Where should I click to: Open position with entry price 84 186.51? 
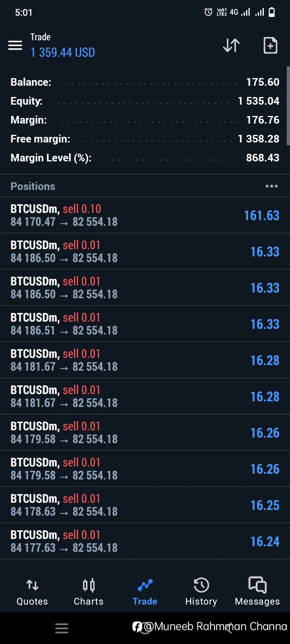click(145, 324)
